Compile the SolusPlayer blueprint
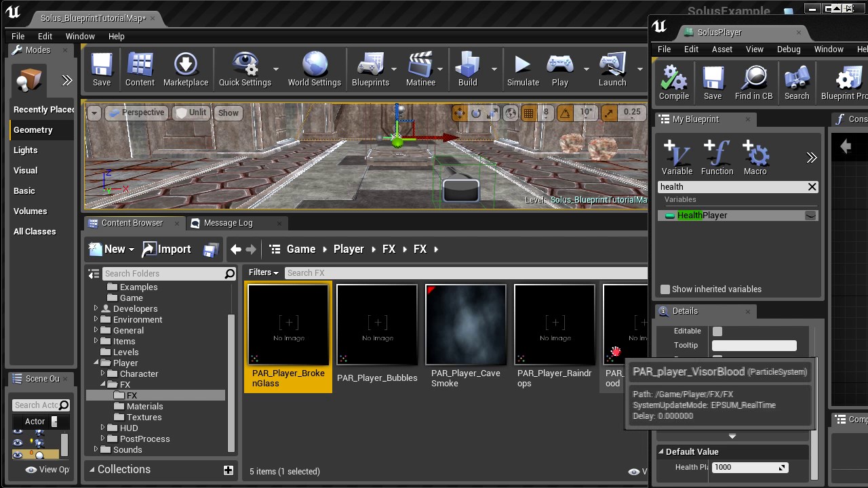This screenshot has height=488, width=868. tap(674, 83)
